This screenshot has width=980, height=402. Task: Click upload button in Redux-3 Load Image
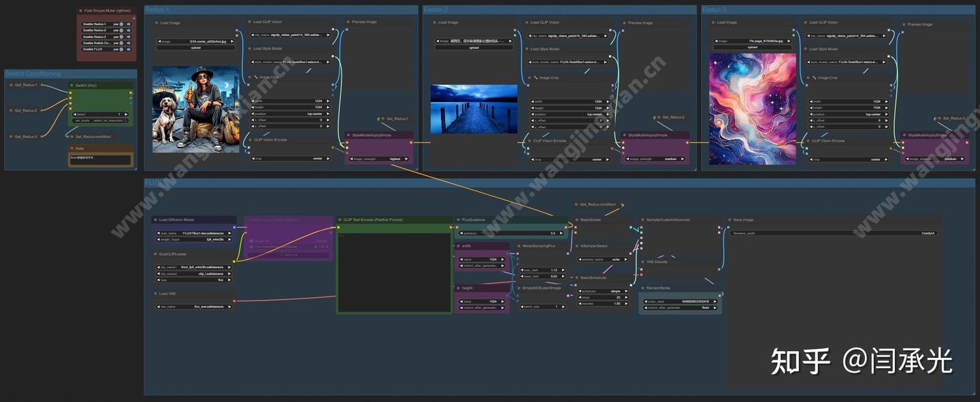[x=753, y=48]
